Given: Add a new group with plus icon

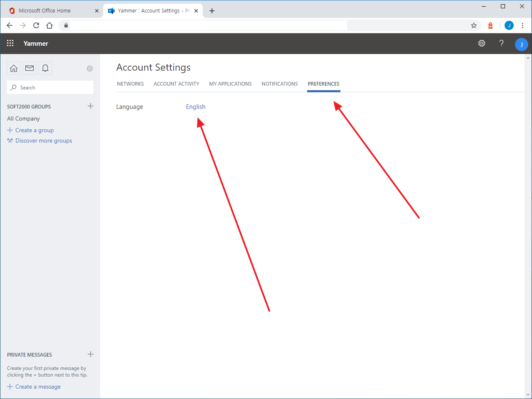Looking at the screenshot, I should coord(91,106).
